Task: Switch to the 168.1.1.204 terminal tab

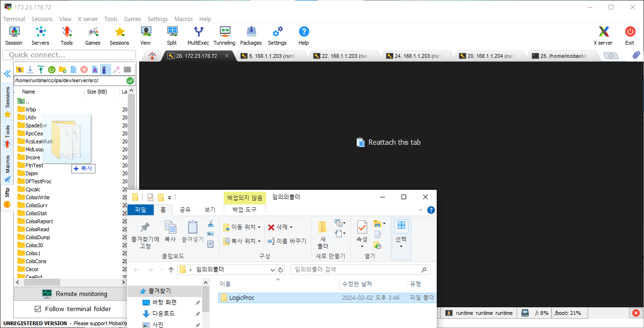Action: [x=489, y=56]
